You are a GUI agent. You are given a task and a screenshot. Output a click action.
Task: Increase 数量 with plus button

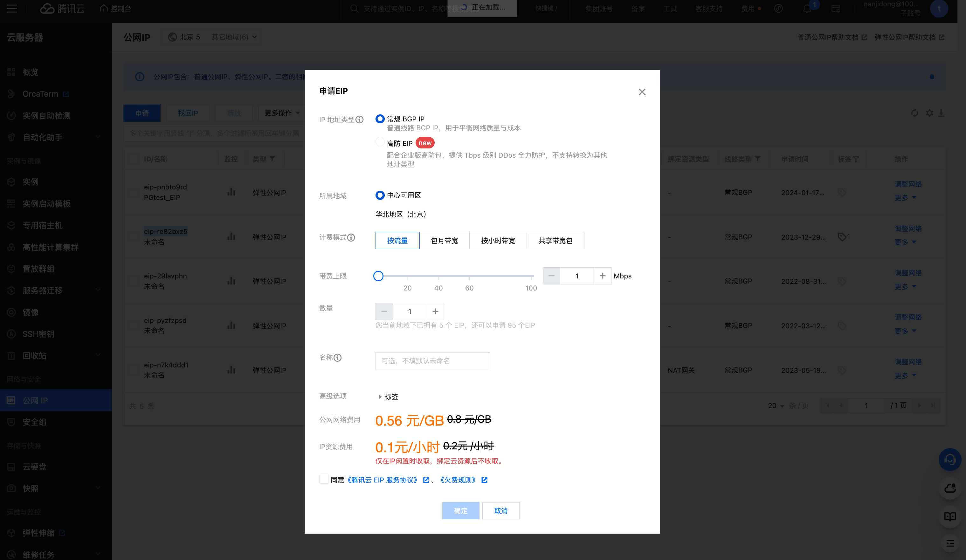pyautogui.click(x=435, y=311)
